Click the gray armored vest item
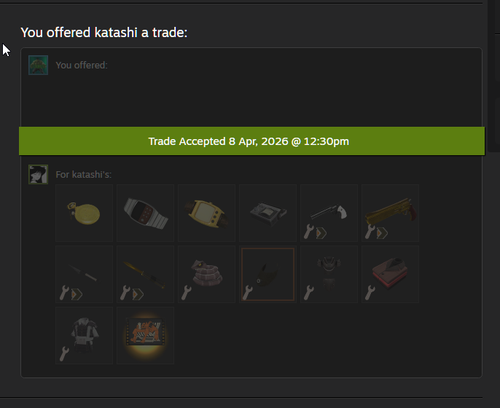The image size is (500, 408). (84, 335)
